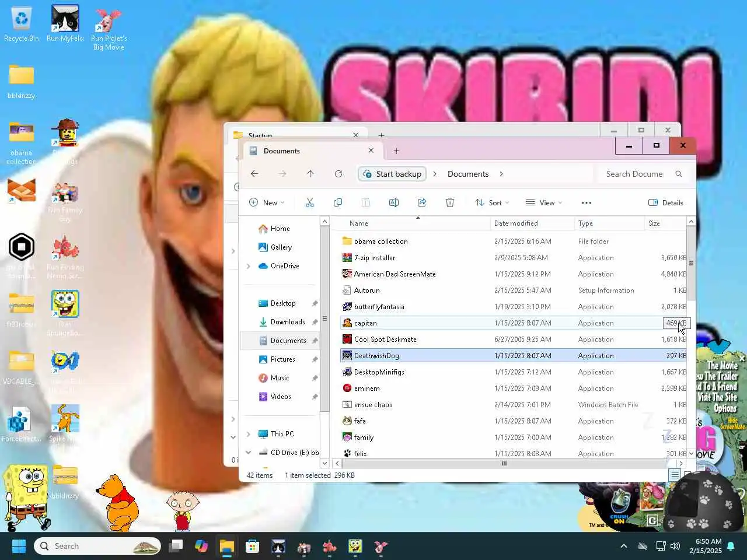Viewport: 747px width, 560px height.
Task: Select the American Dad ScreenMate icon
Action: point(347,274)
